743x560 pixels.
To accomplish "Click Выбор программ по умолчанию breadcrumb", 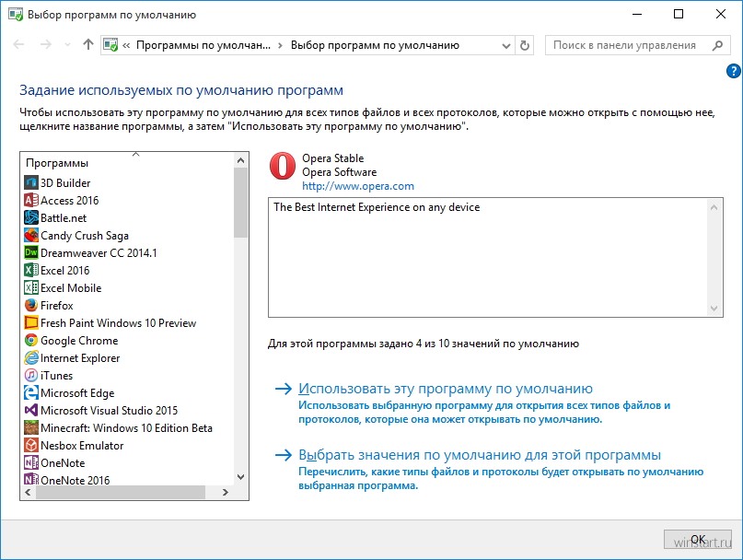I will (x=375, y=45).
